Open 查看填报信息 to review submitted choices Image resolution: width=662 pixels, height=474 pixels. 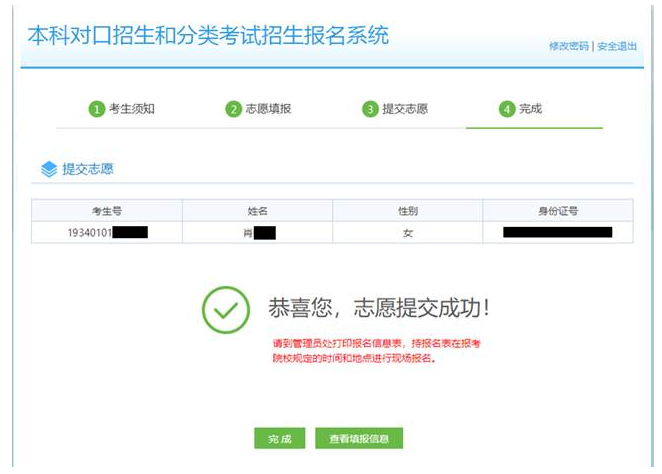click(359, 439)
